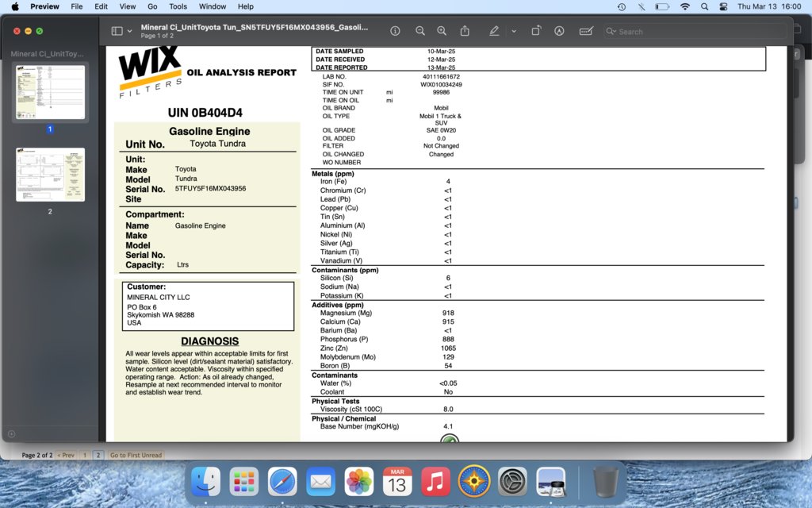Click the Time Machine menu bar icon

(x=622, y=6)
